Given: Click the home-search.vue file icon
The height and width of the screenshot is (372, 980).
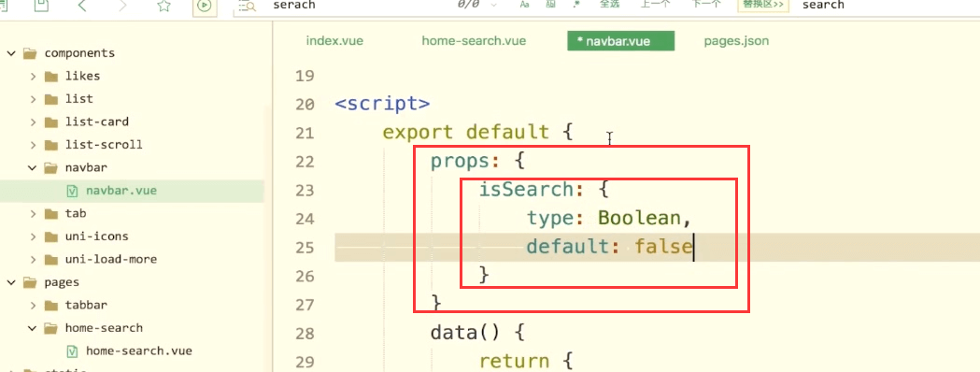Looking at the screenshot, I should point(73,351).
